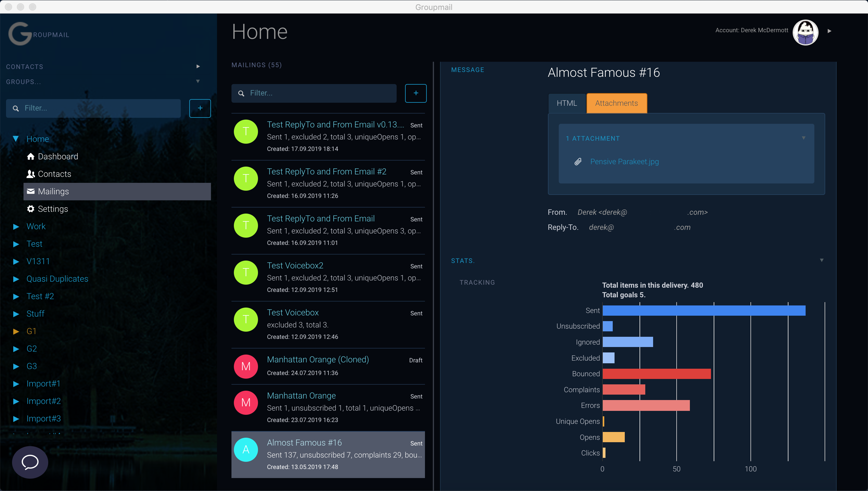This screenshot has height=491, width=868.
Task: Select the Import#1 group
Action: 43,383
